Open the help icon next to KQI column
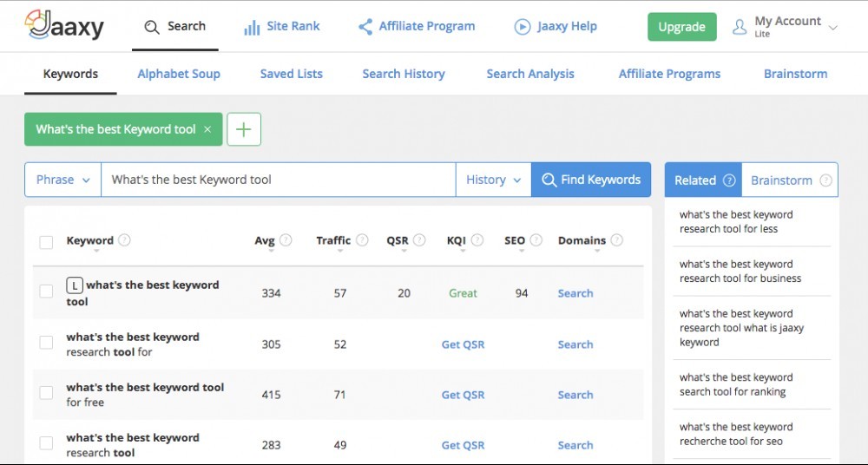Viewport: 868px width, 465px height. tap(477, 240)
